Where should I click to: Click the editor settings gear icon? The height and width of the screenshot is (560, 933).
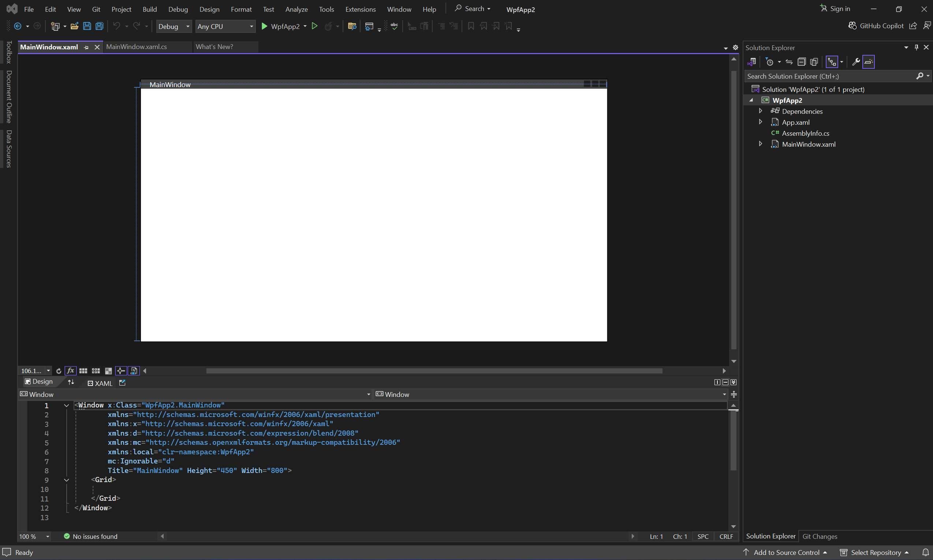pos(735,48)
